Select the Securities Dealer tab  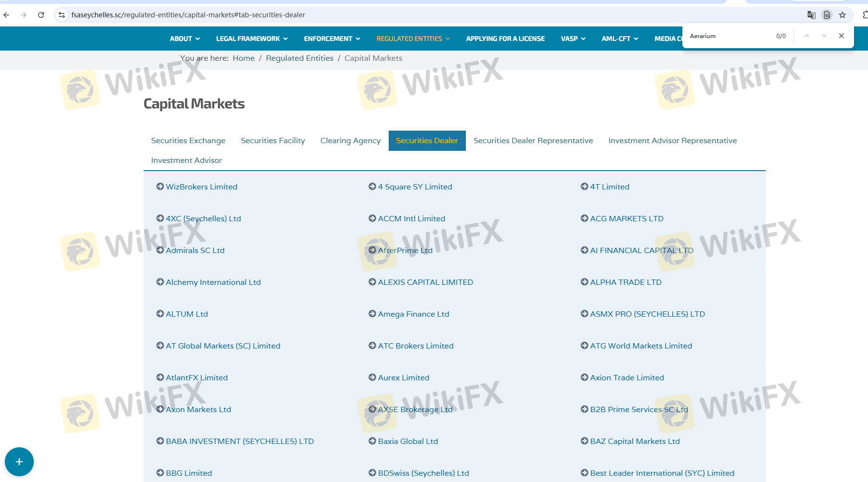(427, 141)
